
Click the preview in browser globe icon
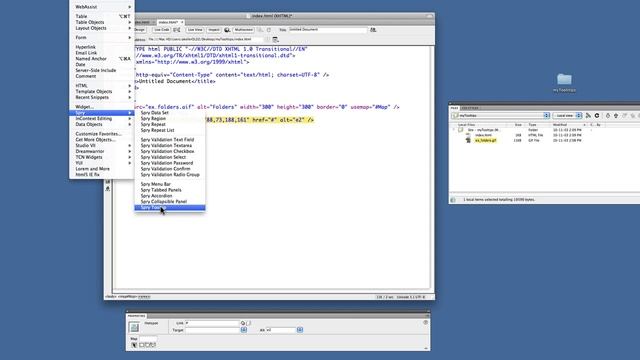pos(227,30)
